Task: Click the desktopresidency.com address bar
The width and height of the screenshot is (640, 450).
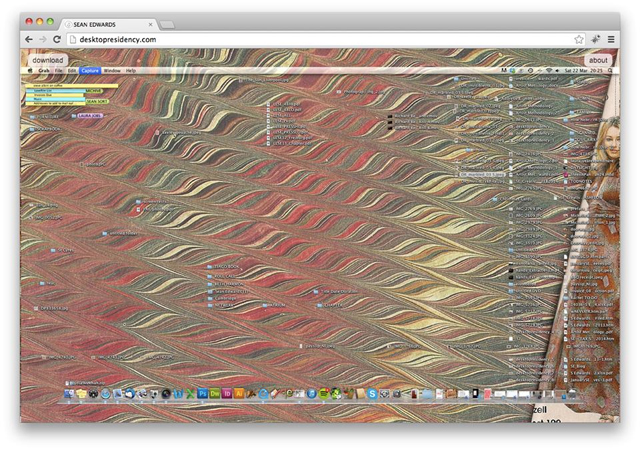Action: tap(300, 39)
